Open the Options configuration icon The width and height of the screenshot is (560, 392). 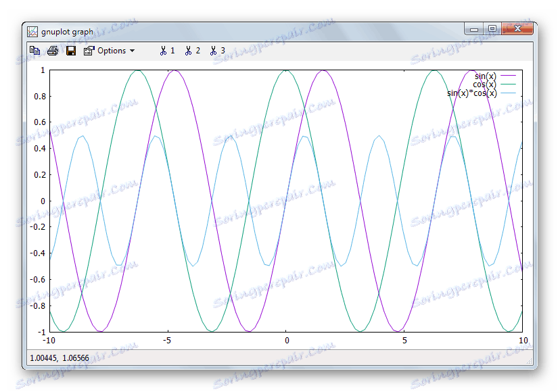[89, 51]
